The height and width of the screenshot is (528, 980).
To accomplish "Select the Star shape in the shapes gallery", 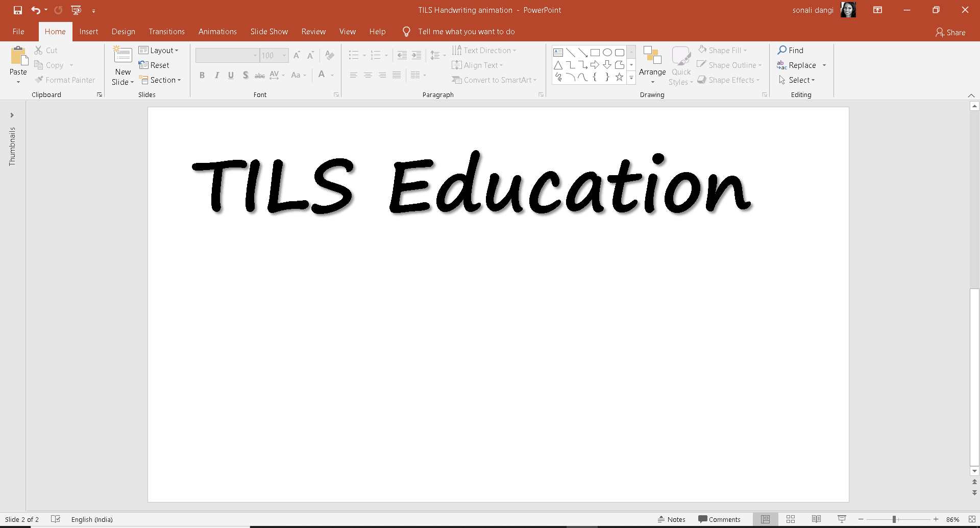I will (x=619, y=78).
